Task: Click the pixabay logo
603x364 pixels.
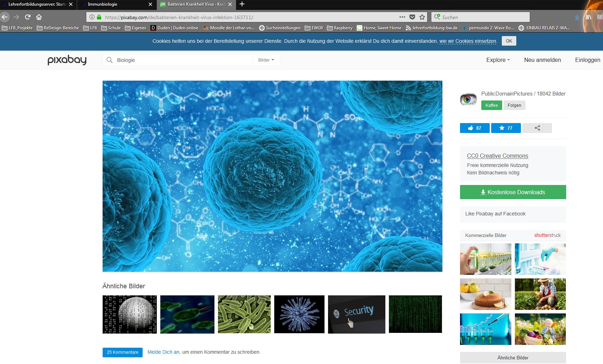Action: tap(67, 60)
